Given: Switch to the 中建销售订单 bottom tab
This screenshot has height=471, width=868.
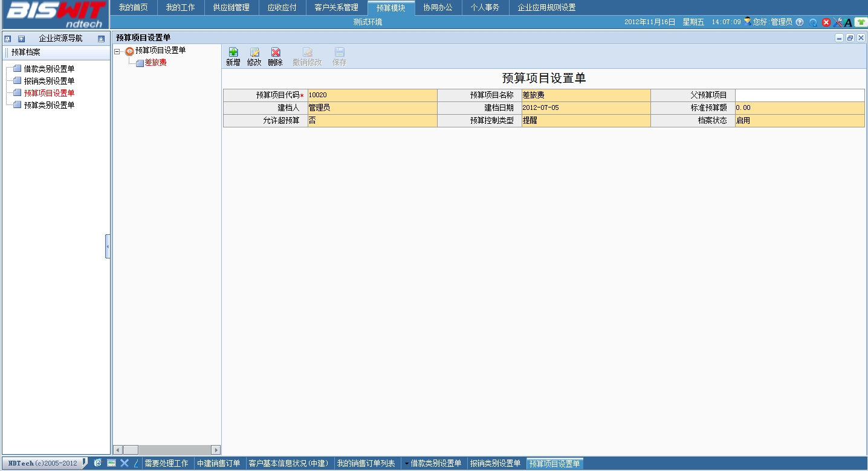Looking at the screenshot, I should pos(219,463).
